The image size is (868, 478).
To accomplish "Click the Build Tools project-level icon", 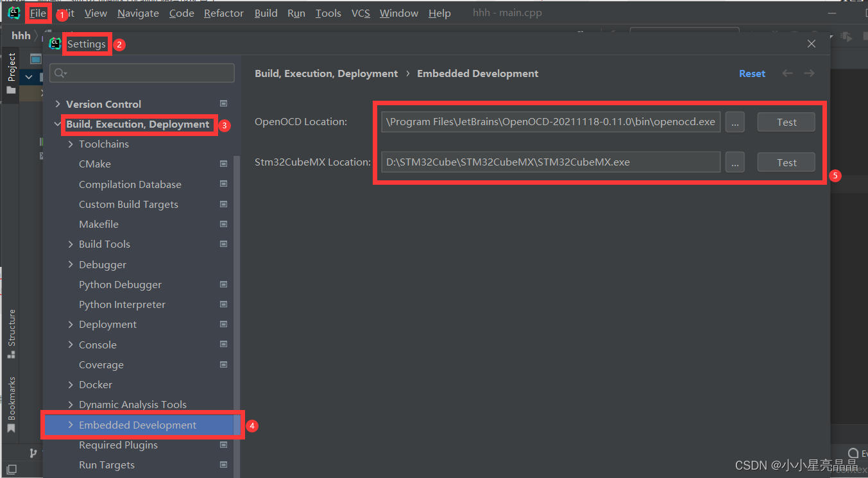I will click(223, 244).
